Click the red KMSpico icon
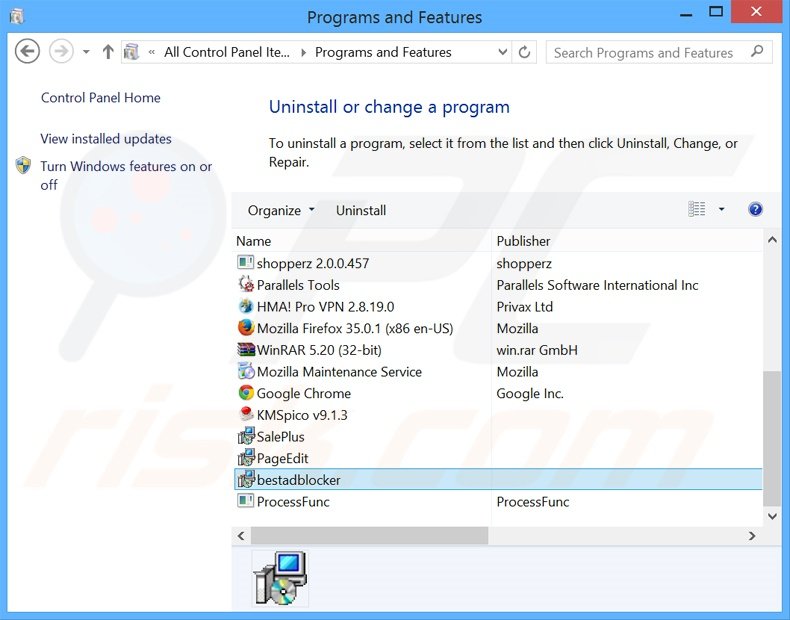This screenshot has height=620, width=790. coord(246,414)
